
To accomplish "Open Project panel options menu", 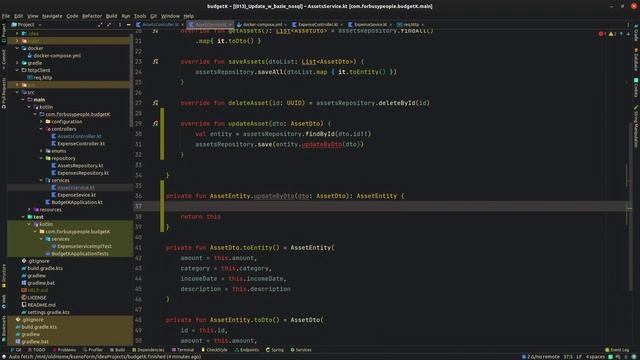I will [120, 25].
